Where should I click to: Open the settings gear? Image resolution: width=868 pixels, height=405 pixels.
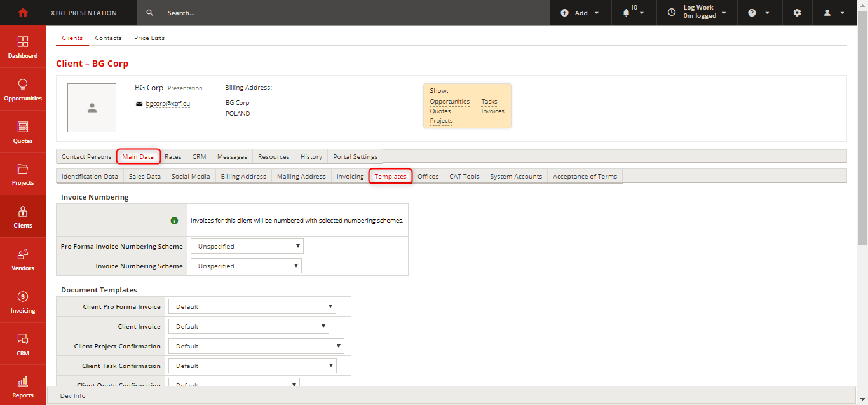tap(797, 13)
